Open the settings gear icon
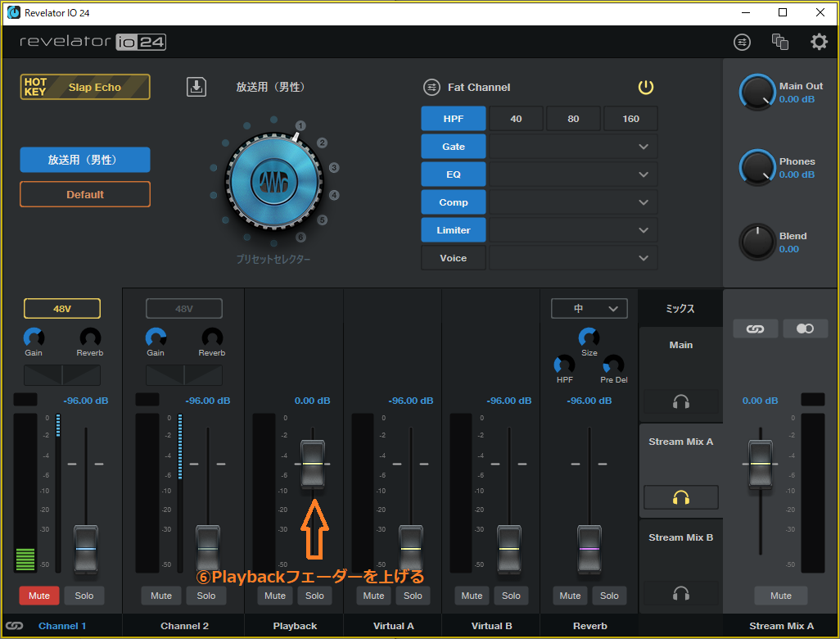The image size is (840, 639). tap(819, 42)
